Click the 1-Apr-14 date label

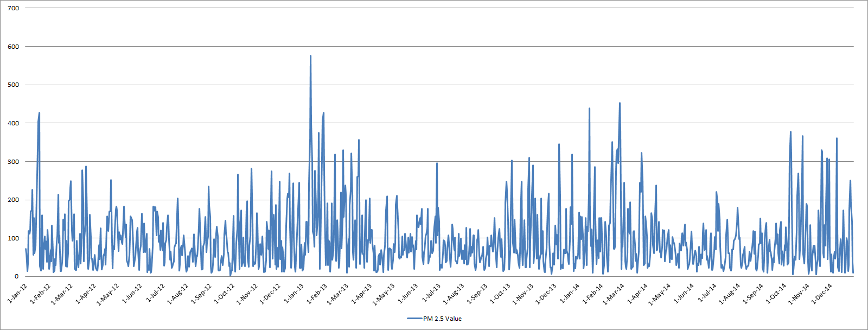click(637, 293)
